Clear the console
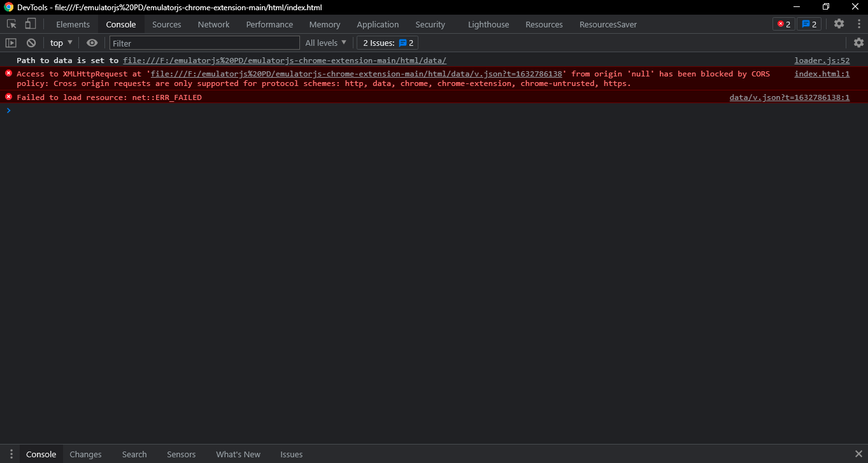The height and width of the screenshot is (463, 868). click(31, 43)
